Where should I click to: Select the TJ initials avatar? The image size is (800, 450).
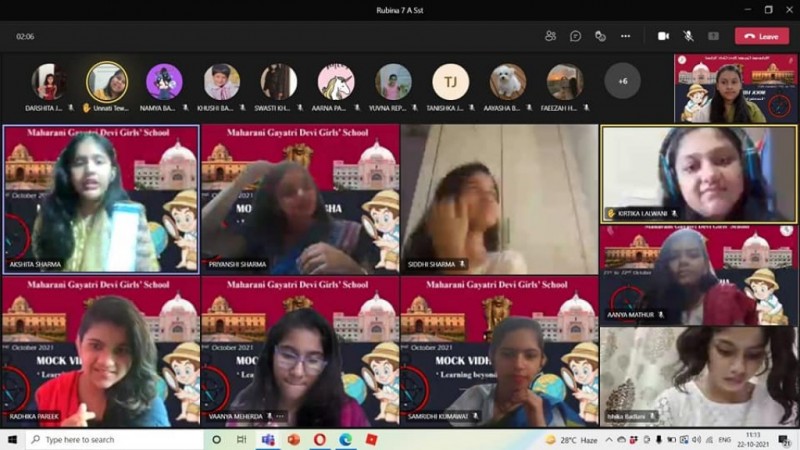pyautogui.click(x=451, y=82)
